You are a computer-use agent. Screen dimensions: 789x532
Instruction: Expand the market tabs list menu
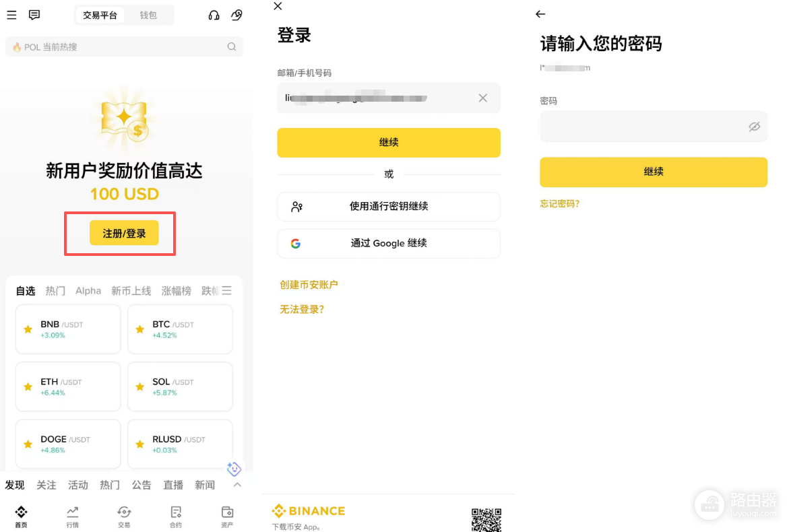tap(227, 291)
